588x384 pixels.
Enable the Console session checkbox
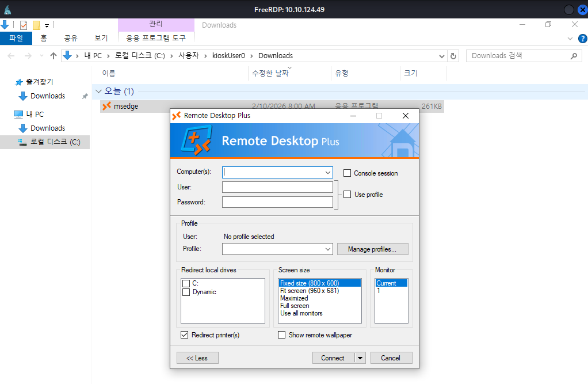point(347,173)
